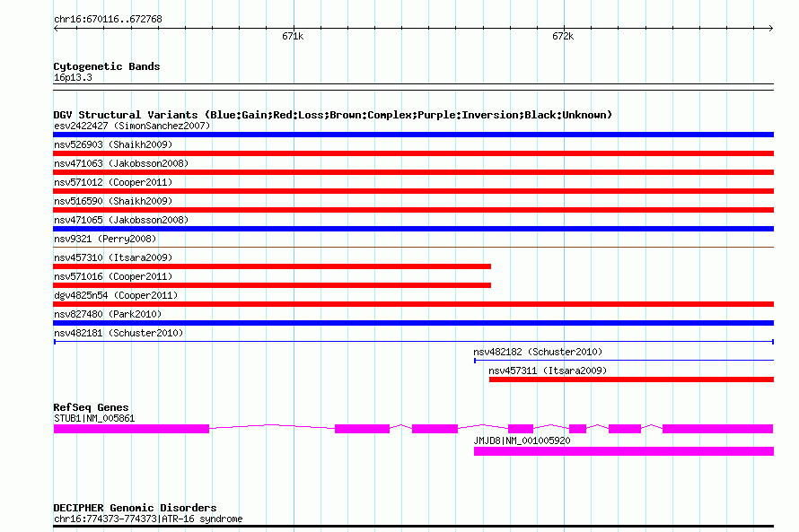This screenshot has width=799, height=532.
Task: Click the blue bar for esv2422427
Action: click(413, 135)
